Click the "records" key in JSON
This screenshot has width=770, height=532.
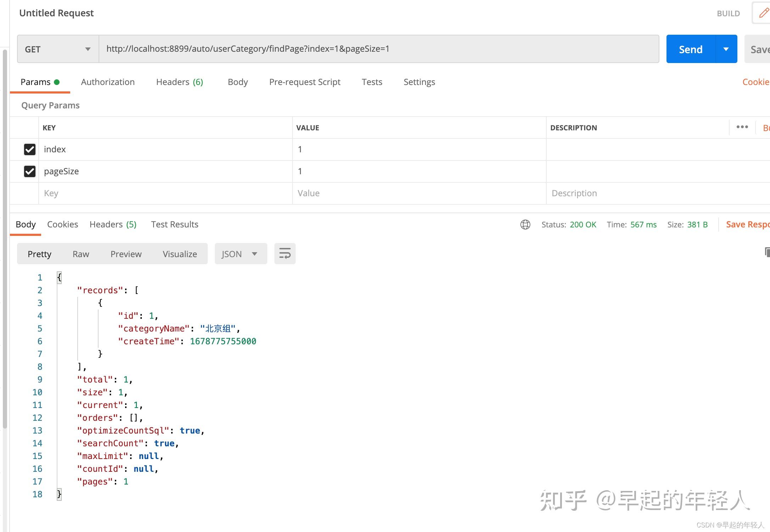point(100,290)
